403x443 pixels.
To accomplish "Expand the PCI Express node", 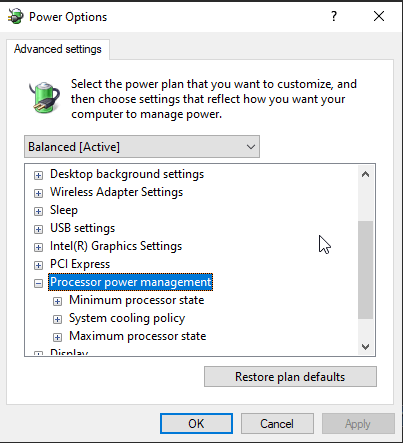I will (x=38, y=265).
